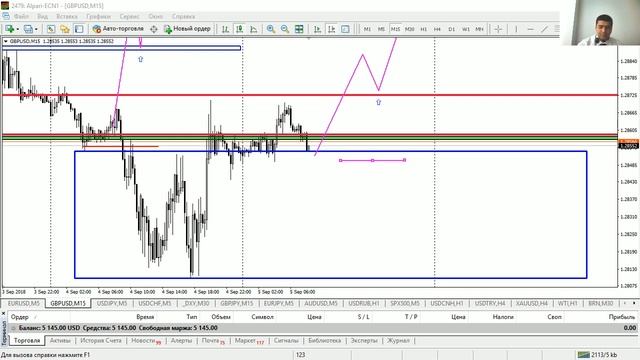Screen dimensions: 640x360
Task: Select D1 timeframe
Action: tap(451, 29)
